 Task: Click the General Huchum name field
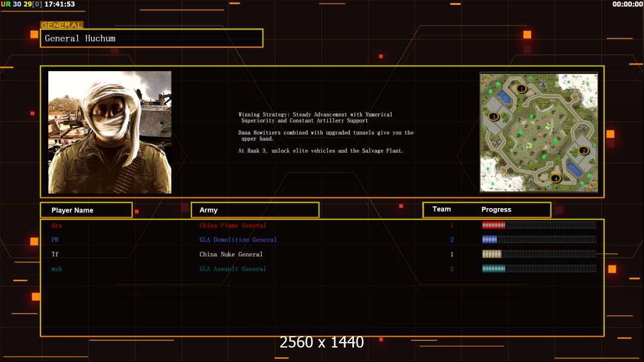pyautogui.click(x=152, y=38)
